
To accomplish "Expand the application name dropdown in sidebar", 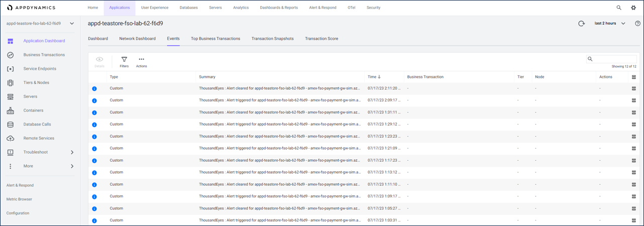I will [72, 24].
